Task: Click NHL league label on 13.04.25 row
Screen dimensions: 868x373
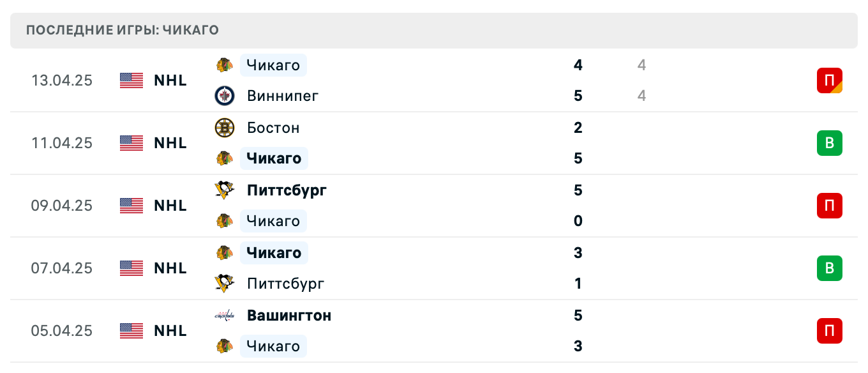Action: tap(170, 80)
